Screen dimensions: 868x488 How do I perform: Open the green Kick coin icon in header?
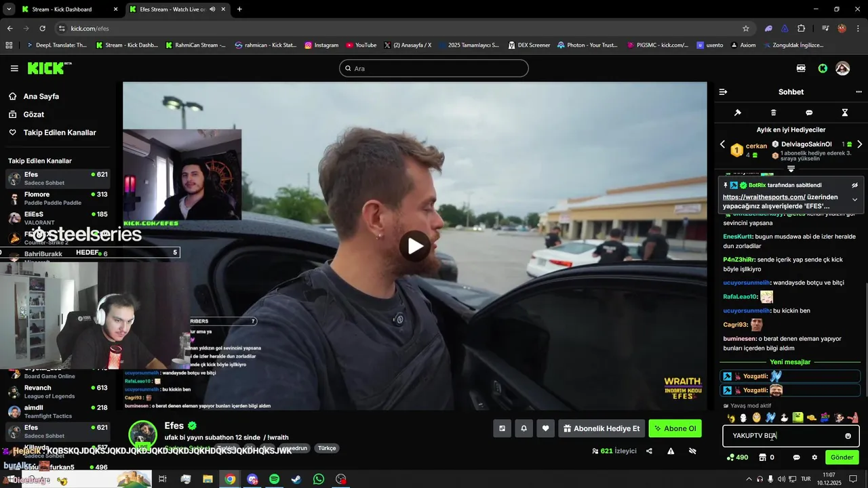tap(823, 68)
